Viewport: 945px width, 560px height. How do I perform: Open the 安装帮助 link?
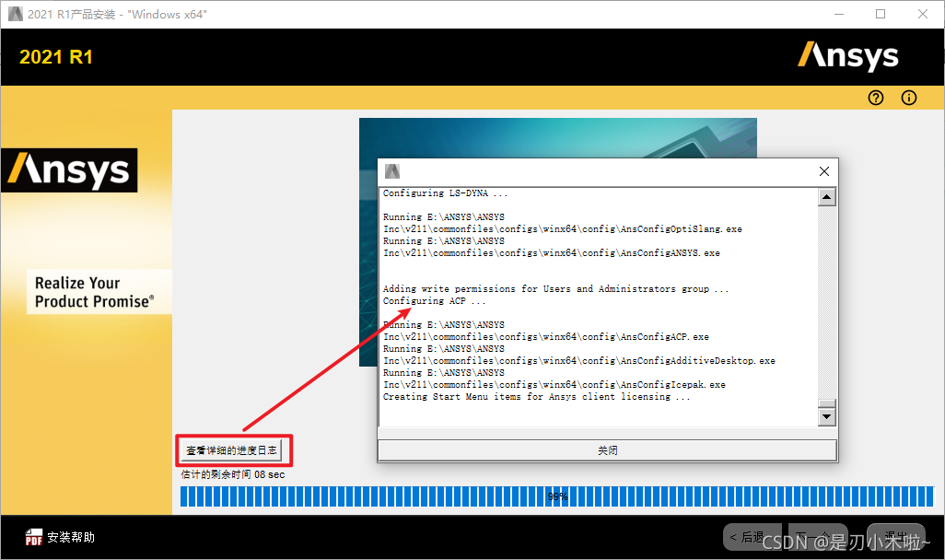click(71, 537)
